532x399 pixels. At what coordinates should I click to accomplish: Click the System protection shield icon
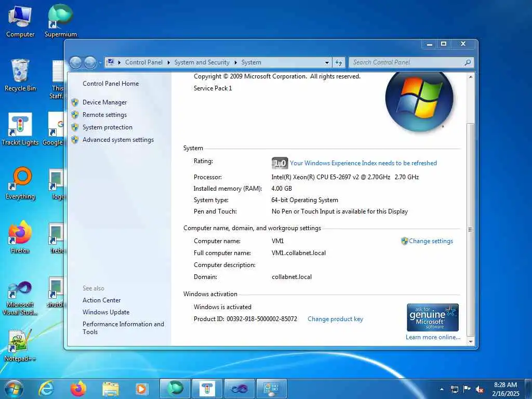point(75,127)
